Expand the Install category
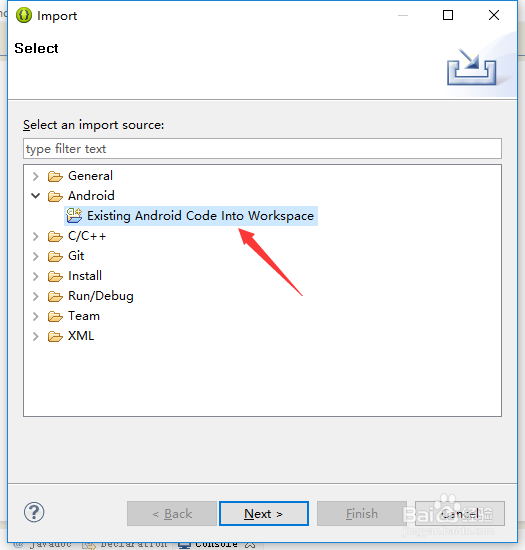 pos(35,276)
